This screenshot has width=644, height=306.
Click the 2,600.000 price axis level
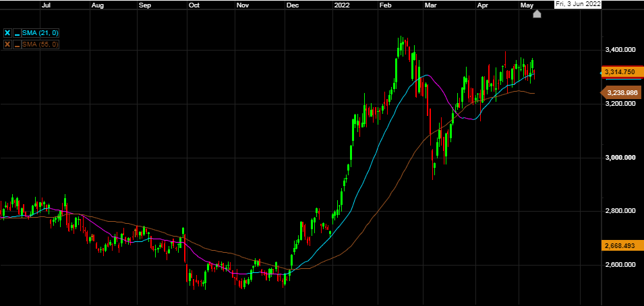pos(621,266)
